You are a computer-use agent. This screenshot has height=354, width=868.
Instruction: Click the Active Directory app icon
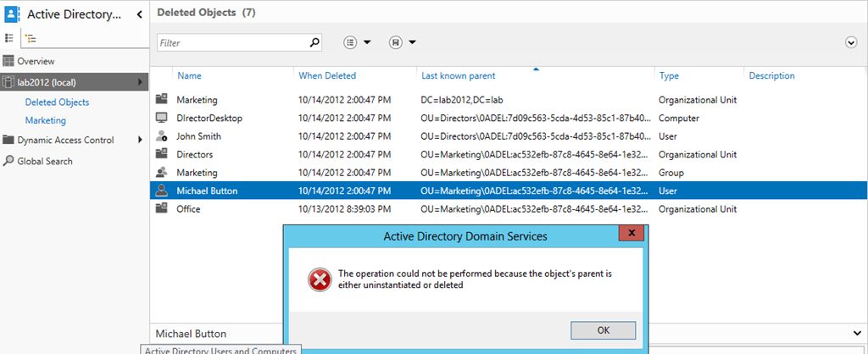12,14
